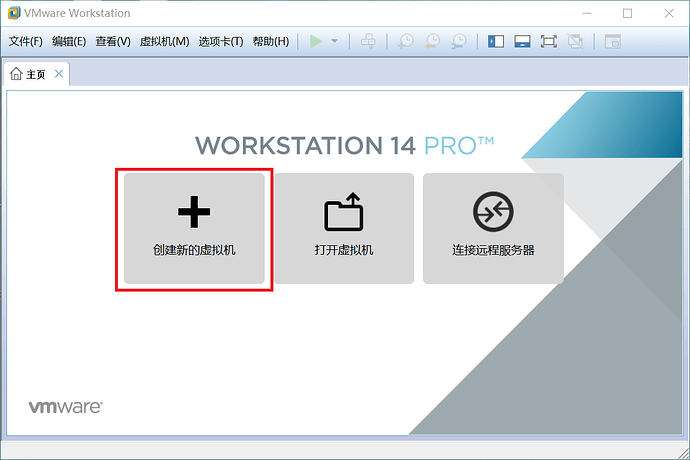This screenshot has width=690, height=460.
Task: Click 打开虚拟机 folder tile
Action: (344, 228)
